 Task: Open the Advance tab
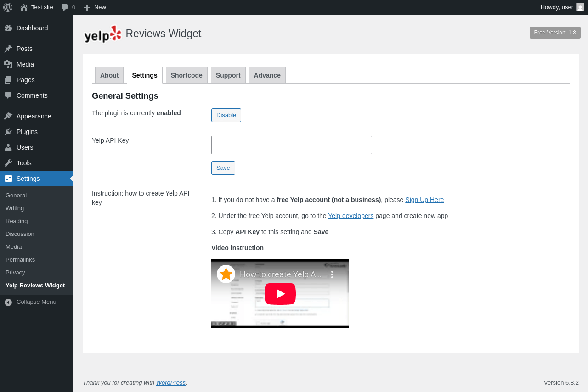click(x=267, y=75)
